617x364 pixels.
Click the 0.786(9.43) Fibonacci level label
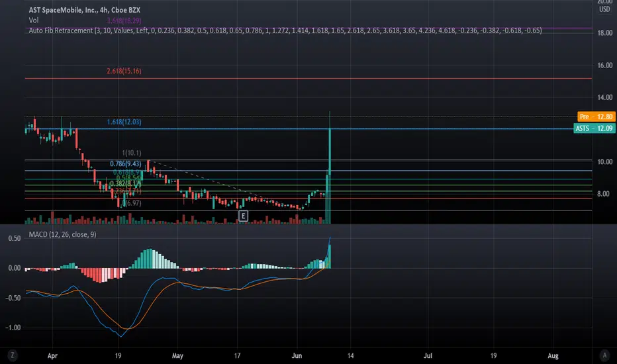[126, 163]
